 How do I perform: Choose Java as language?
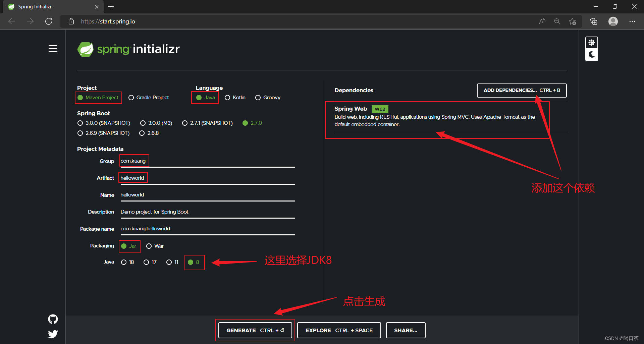coord(205,98)
